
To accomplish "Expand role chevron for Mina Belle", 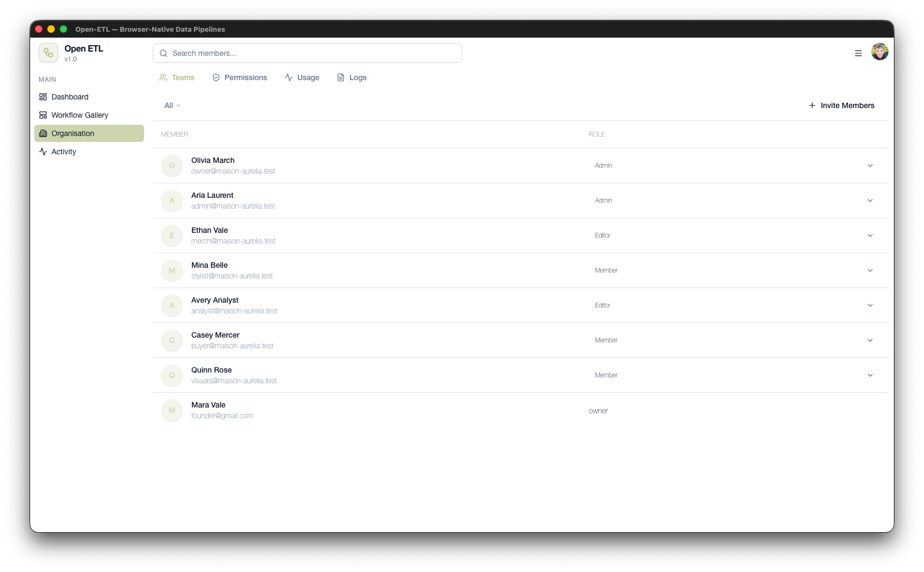I will pyautogui.click(x=870, y=270).
